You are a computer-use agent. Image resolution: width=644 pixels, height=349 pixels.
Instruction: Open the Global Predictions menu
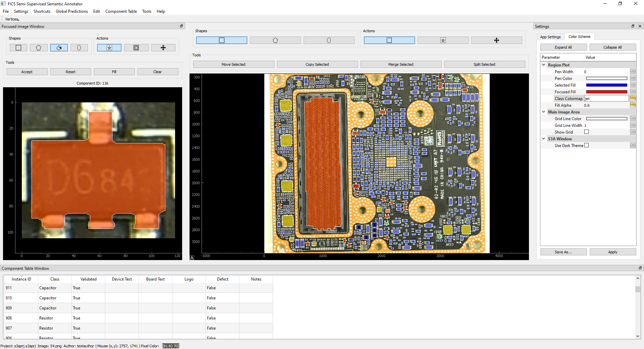click(71, 11)
